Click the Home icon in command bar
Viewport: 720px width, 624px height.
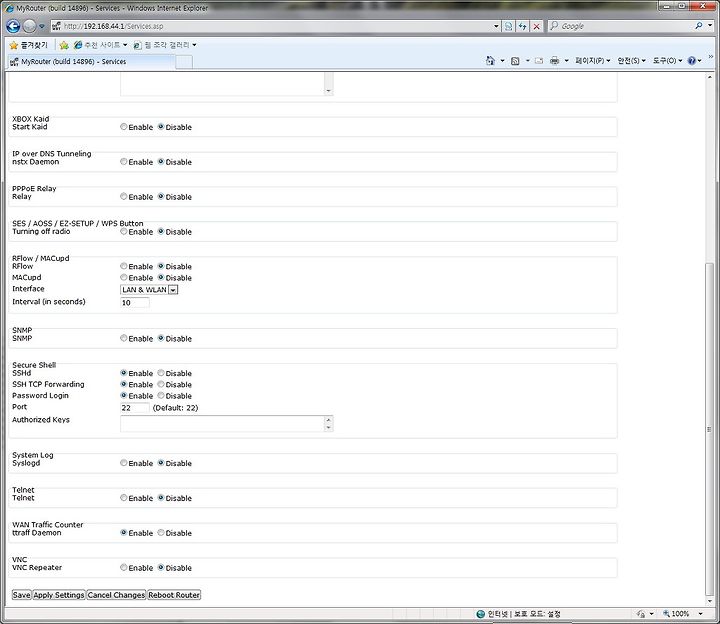[x=490, y=61]
